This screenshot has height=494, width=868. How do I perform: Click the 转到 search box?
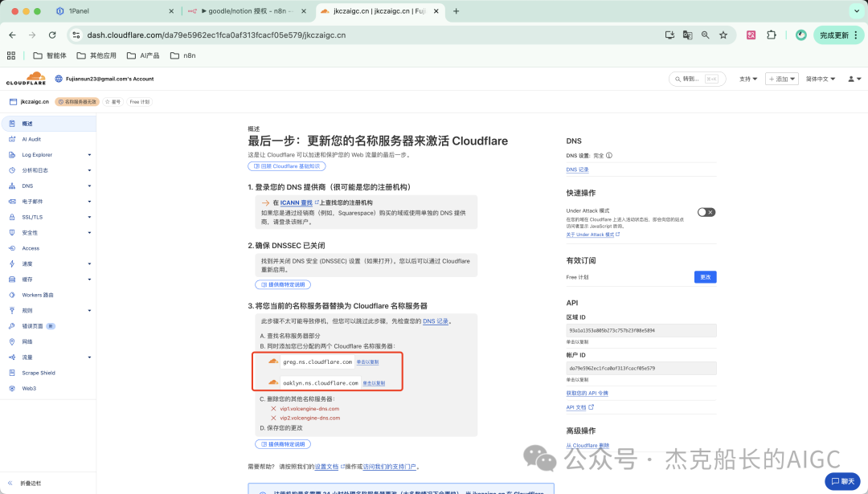tap(697, 79)
